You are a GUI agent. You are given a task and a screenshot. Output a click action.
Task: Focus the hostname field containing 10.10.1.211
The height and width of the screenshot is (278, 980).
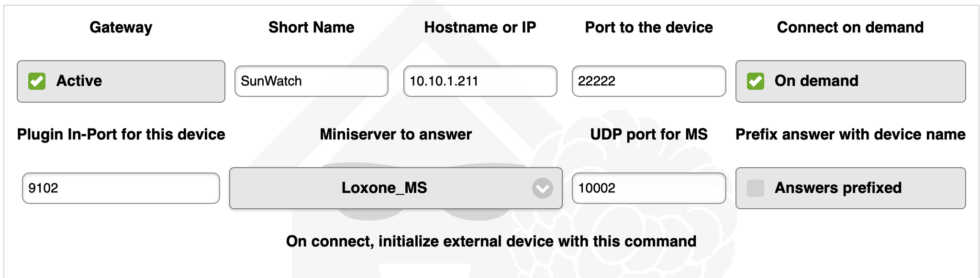click(480, 81)
